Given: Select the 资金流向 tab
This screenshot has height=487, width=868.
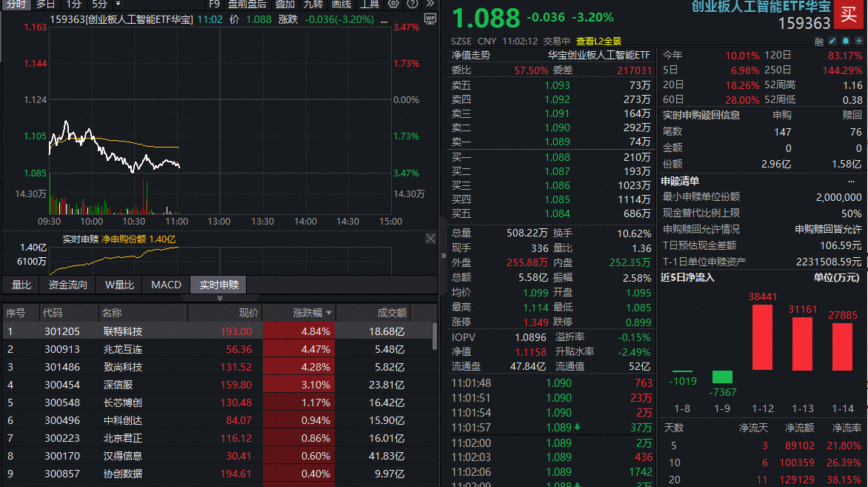Looking at the screenshot, I should point(68,285).
